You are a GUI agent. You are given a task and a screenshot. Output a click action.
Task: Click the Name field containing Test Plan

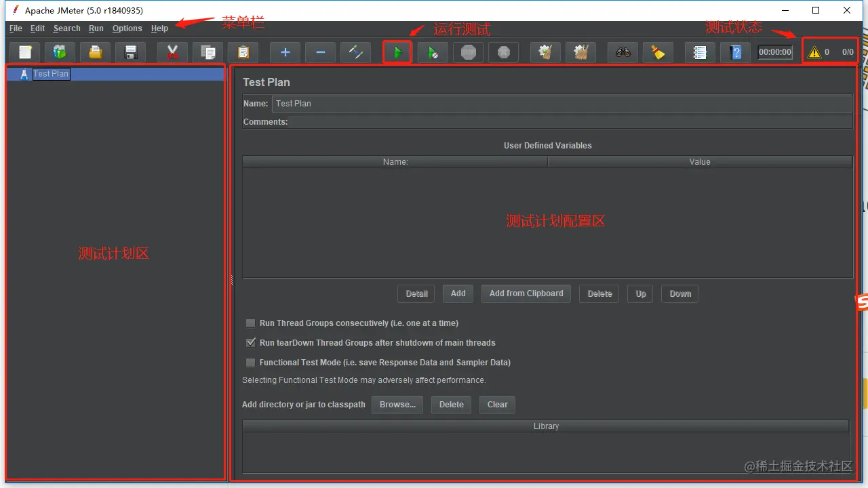pyautogui.click(x=561, y=104)
